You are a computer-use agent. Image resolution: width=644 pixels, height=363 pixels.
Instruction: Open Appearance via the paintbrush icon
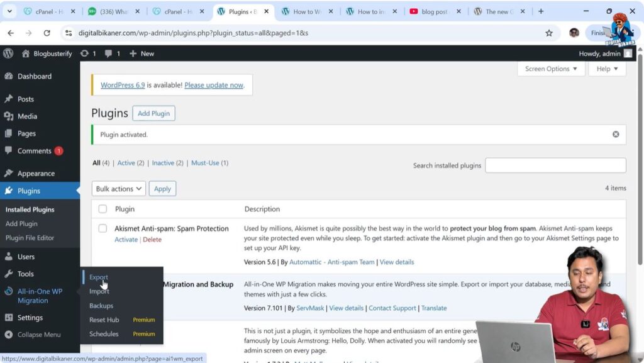[x=9, y=173]
